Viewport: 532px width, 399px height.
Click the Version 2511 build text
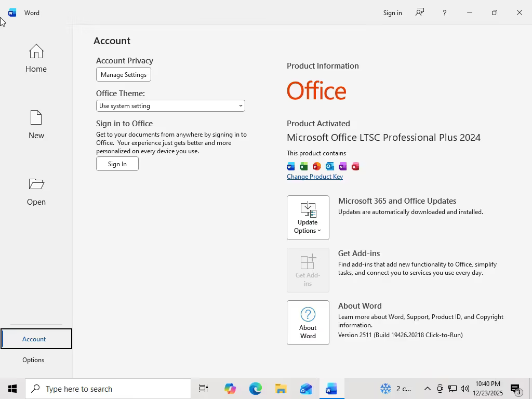(401, 335)
